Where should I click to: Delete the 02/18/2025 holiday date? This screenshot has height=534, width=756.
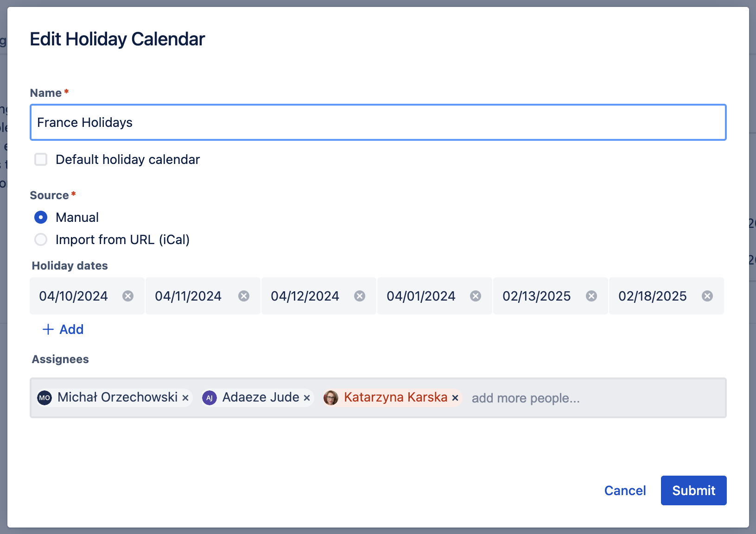click(x=707, y=296)
